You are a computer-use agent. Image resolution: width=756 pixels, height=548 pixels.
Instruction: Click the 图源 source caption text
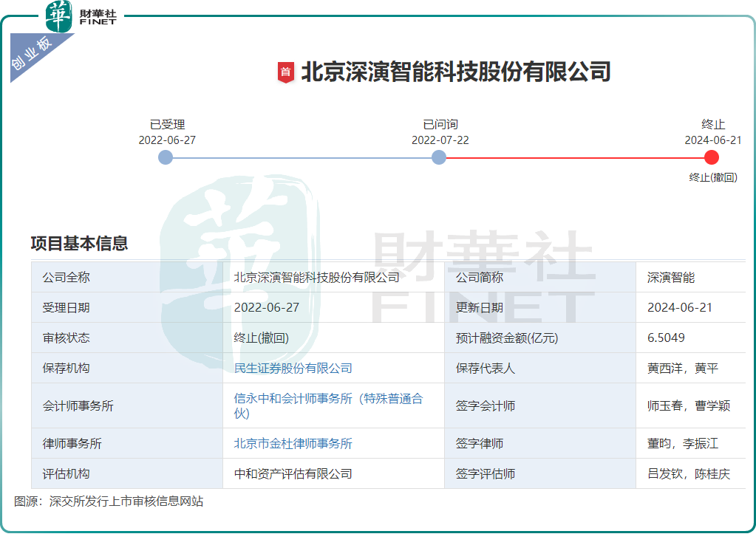pos(109,501)
